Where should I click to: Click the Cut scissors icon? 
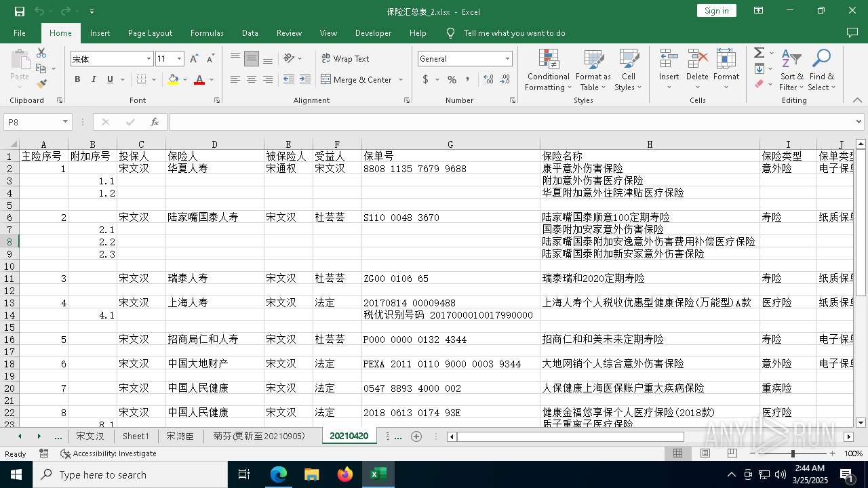tap(41, 53)
